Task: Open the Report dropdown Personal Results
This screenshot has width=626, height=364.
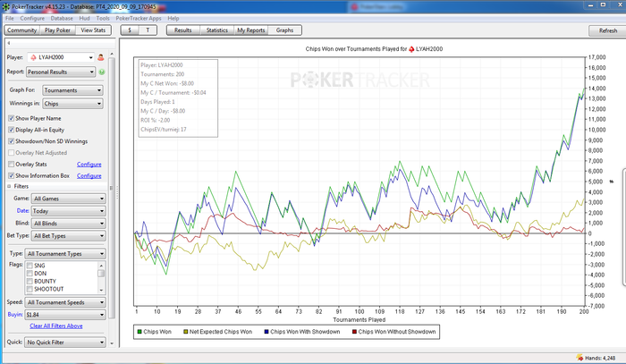Action: click(61, 72)
